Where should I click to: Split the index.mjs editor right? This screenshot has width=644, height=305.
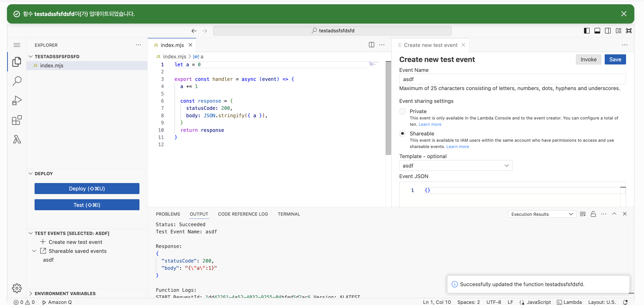tap(371, 45)
